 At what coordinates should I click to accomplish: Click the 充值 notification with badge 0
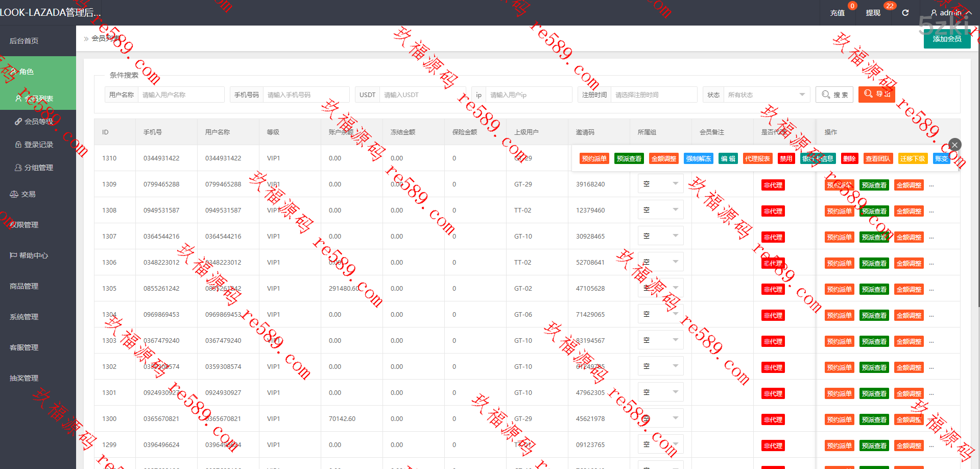tap(838, 13)
